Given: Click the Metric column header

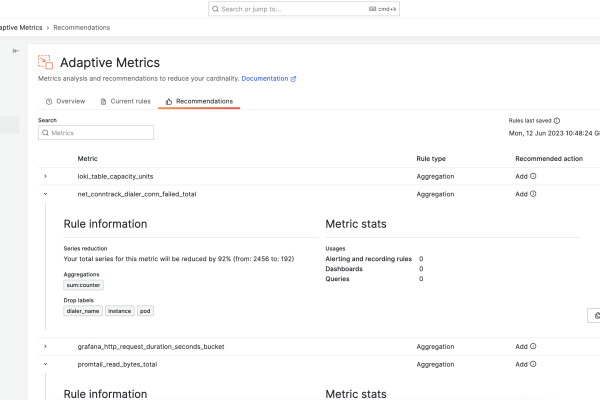Looking at the screenshot, I should coord(88,158).
